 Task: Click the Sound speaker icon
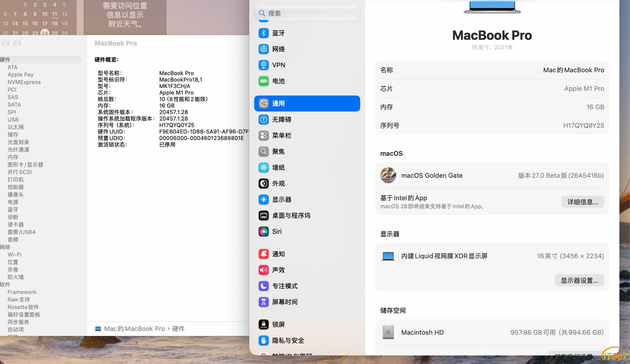(x=263, y=270)
